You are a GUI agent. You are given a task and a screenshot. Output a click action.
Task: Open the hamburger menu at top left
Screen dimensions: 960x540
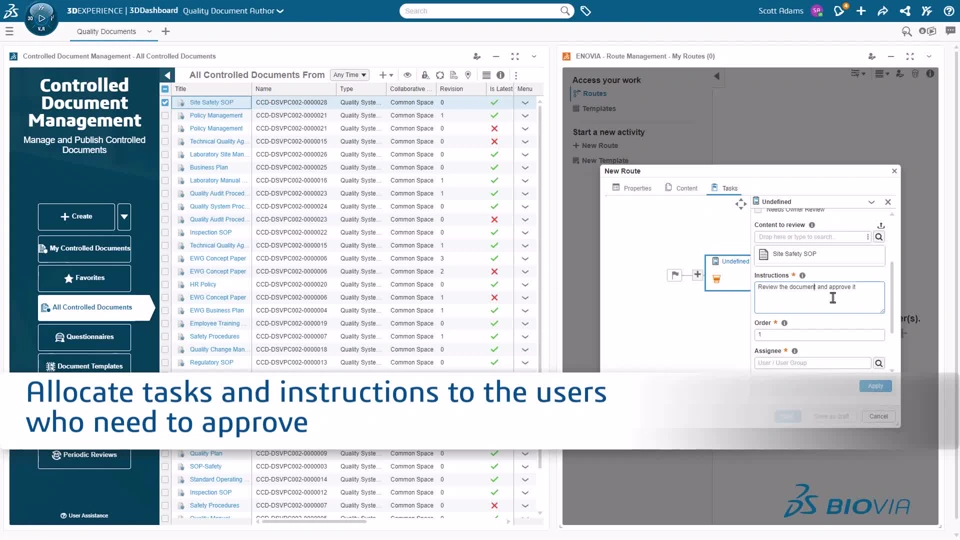pos(9,31)
